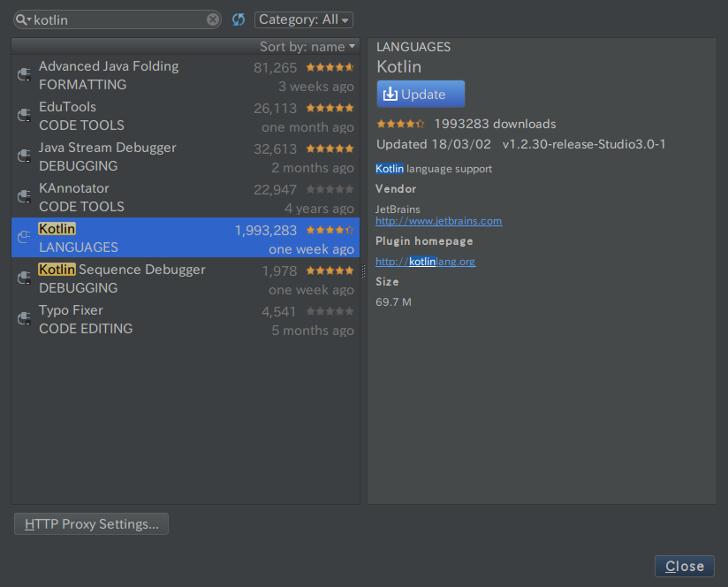Clear the kotlin search text
Viewport: 728px width, 587px height.
pos(213,19)
